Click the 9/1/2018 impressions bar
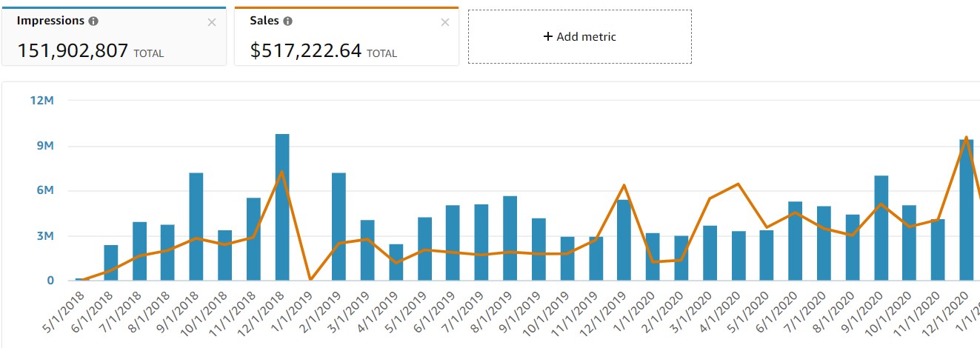 (196, 227)
